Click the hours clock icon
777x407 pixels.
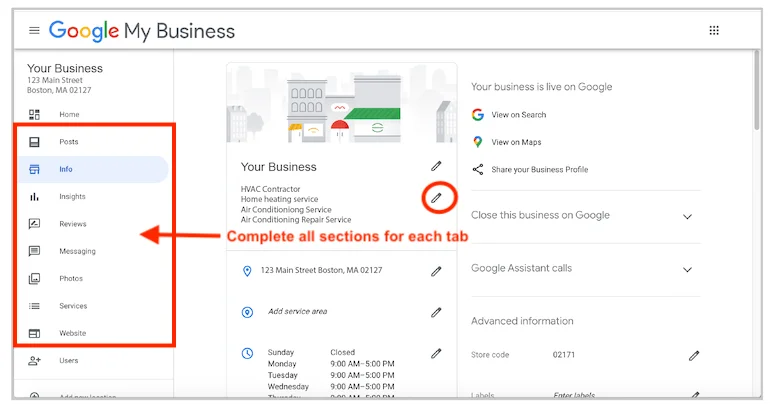(247, 353)
